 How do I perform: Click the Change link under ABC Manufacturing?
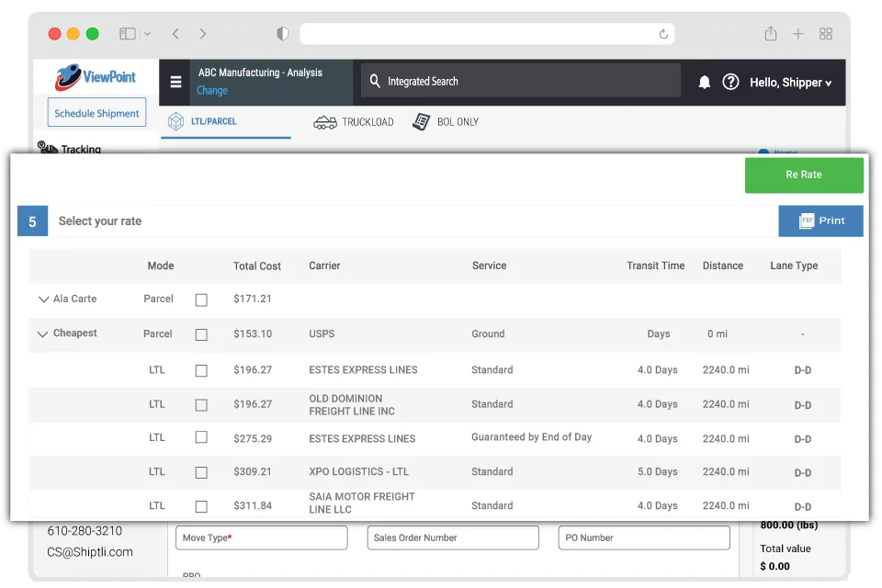point(211,91)
